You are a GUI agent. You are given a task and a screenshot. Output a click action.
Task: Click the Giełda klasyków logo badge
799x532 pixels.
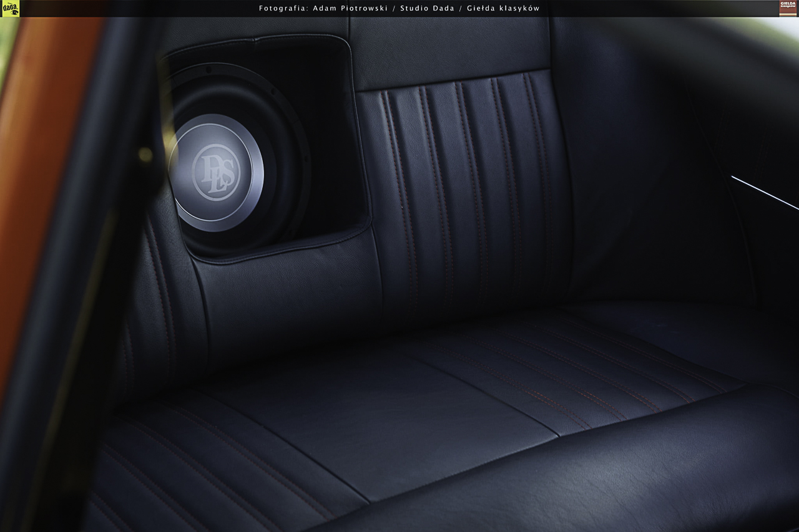788,8
